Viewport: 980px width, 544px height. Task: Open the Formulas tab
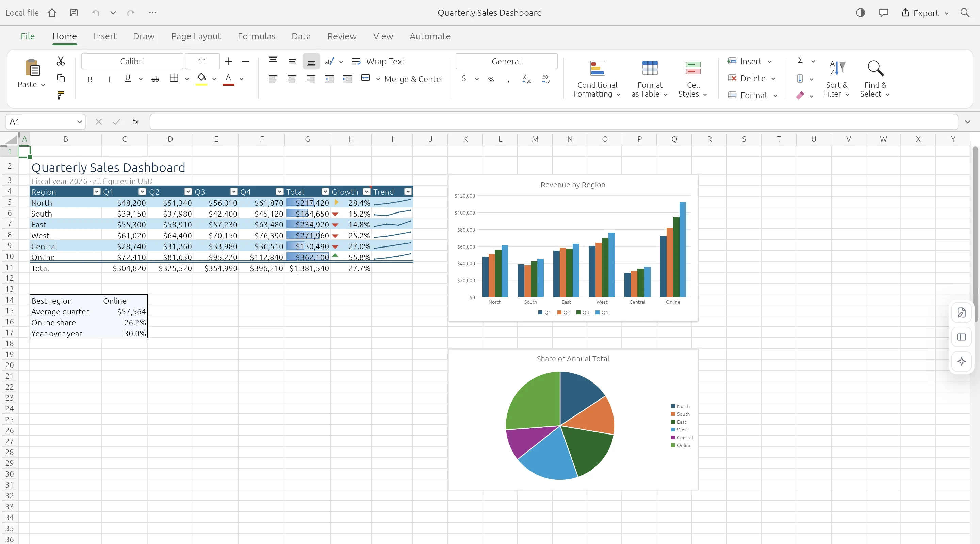257,36
